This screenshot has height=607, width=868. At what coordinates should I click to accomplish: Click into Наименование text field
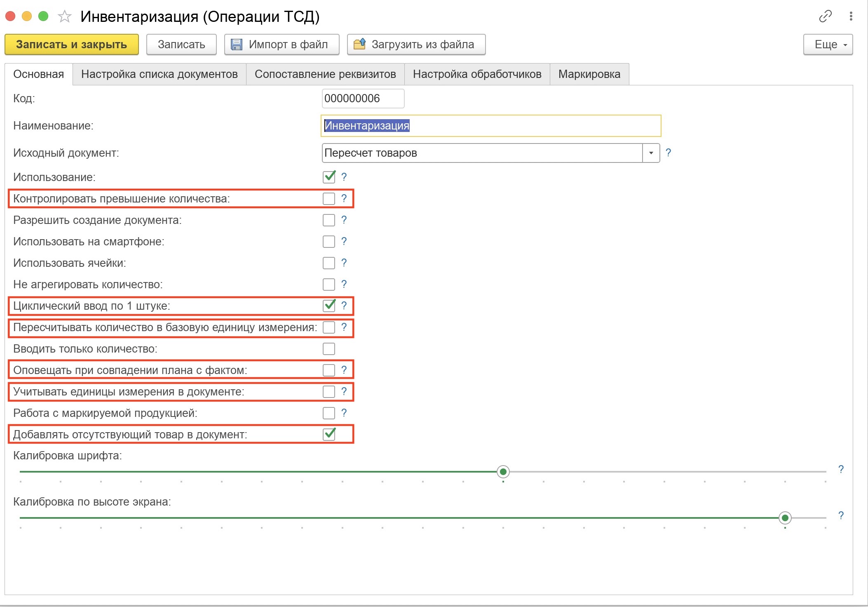491,126
